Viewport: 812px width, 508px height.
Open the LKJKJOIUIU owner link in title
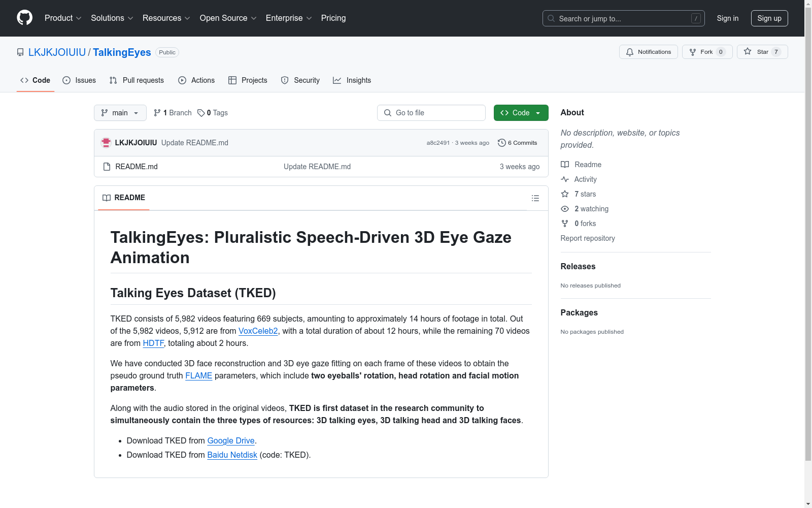point(57,52)
